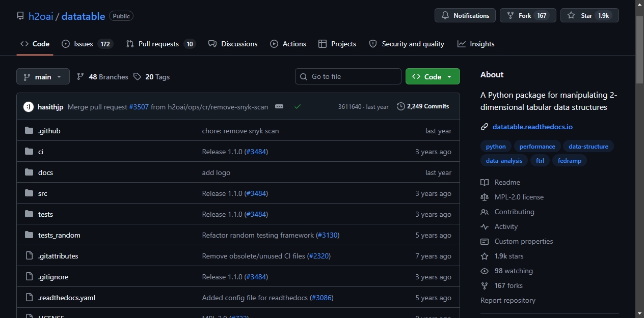Open the 'add logo' commit message
644x318 pixels.
216,172
